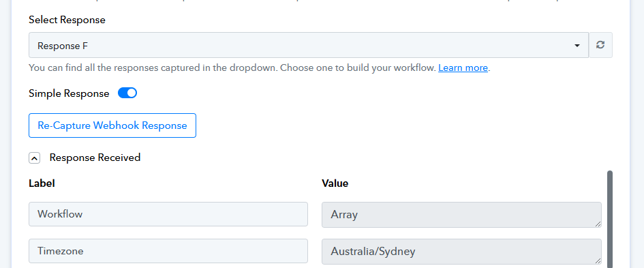Click the Australia/Sydney field's corner grip handle

(598, 261)
